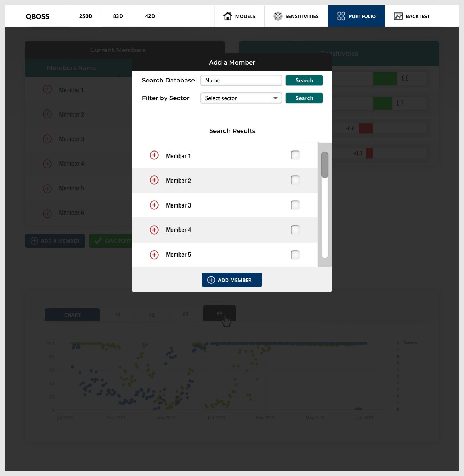Click the red plus icon beside Member 2 in Search Results
This screenshot has width=464, height=476.
(154, 180)
